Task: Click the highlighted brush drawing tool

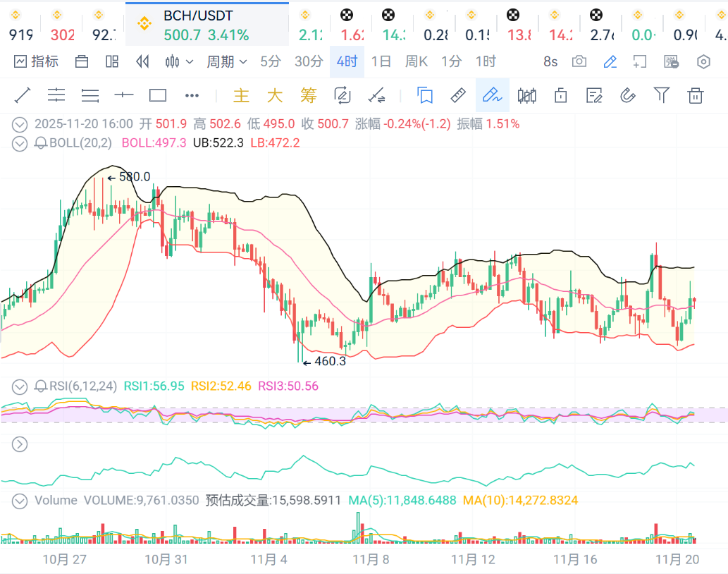Action: [x=492, y=95]
